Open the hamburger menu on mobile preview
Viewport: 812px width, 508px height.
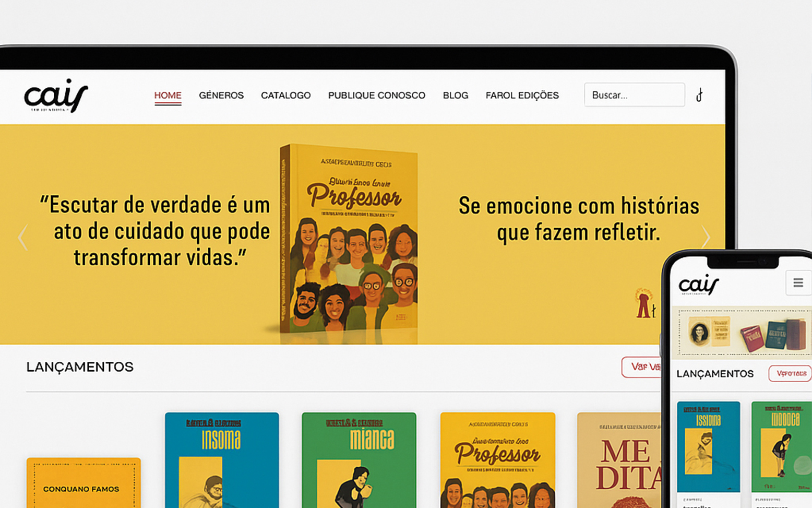pyautogui.click(x=798, y=282)
